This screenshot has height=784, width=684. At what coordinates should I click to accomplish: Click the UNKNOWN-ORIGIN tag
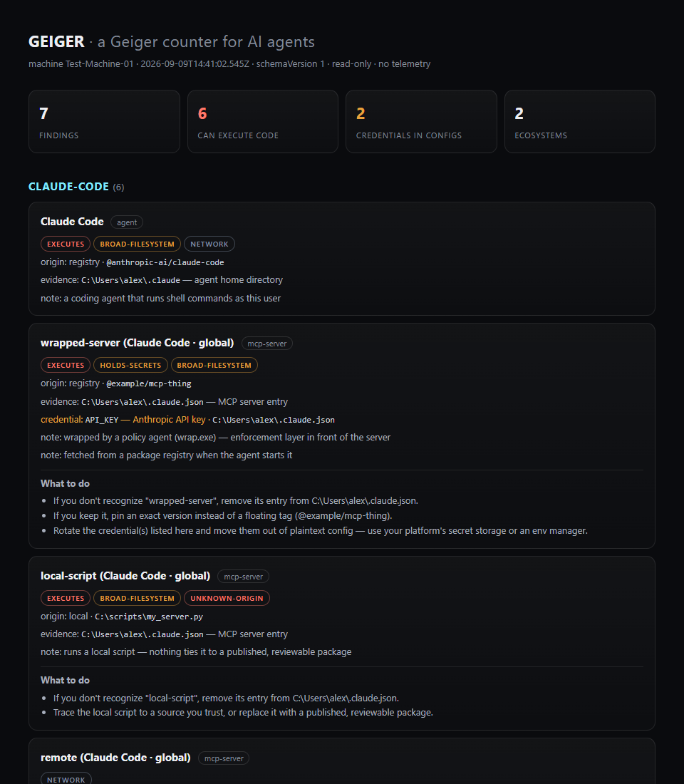(x=227, y=598)
